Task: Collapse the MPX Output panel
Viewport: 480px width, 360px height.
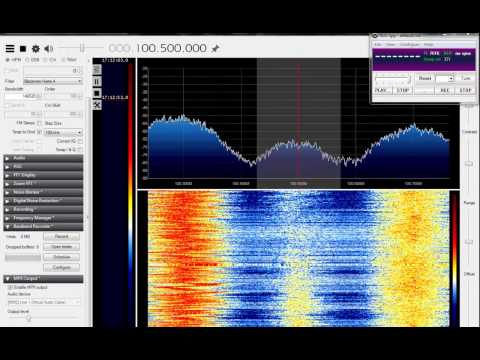Action: click(x=43, y=278)
